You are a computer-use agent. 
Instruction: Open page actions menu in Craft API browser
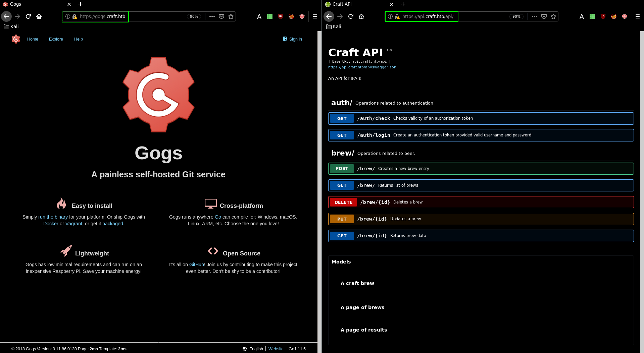pos(535,16)
